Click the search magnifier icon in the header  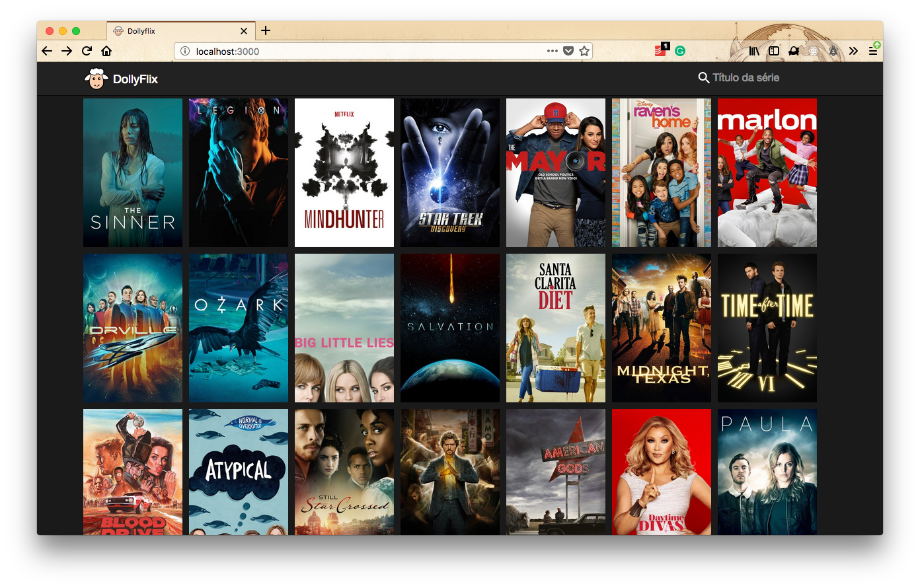(704, 77)
